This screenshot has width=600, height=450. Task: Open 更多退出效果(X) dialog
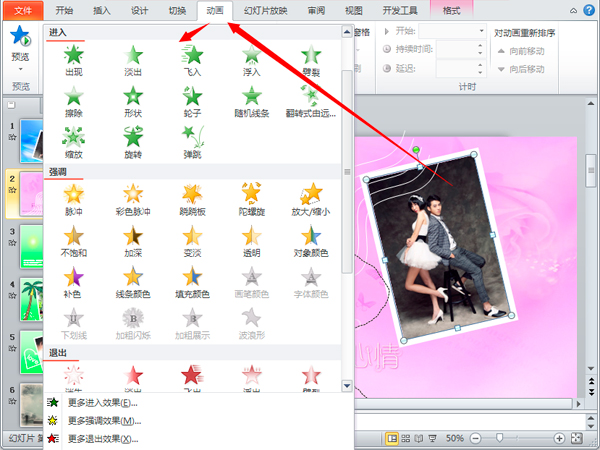(103, 439)
